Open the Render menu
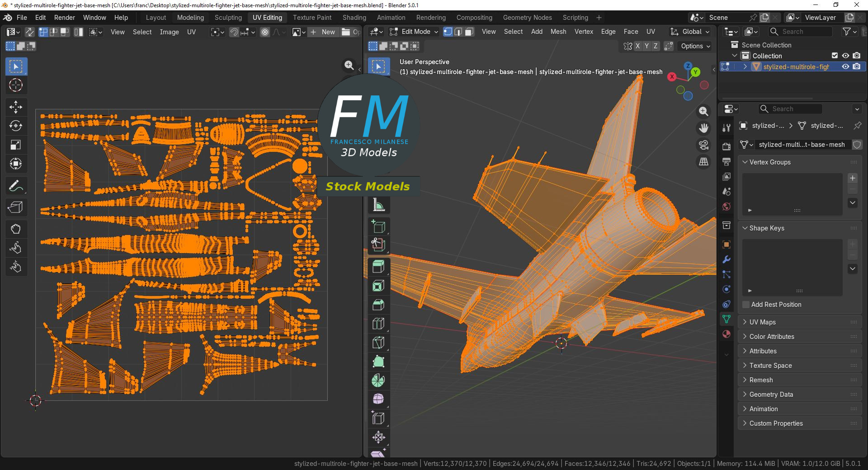This screenshot has width=868, height=470. pyautogui.click(x=65, y=18)
